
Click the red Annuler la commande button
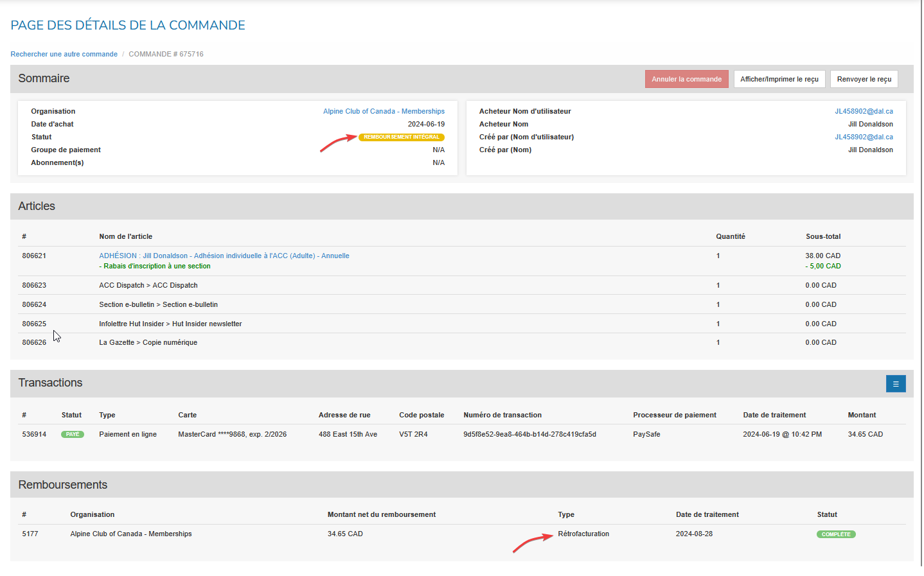coord(686,79)
